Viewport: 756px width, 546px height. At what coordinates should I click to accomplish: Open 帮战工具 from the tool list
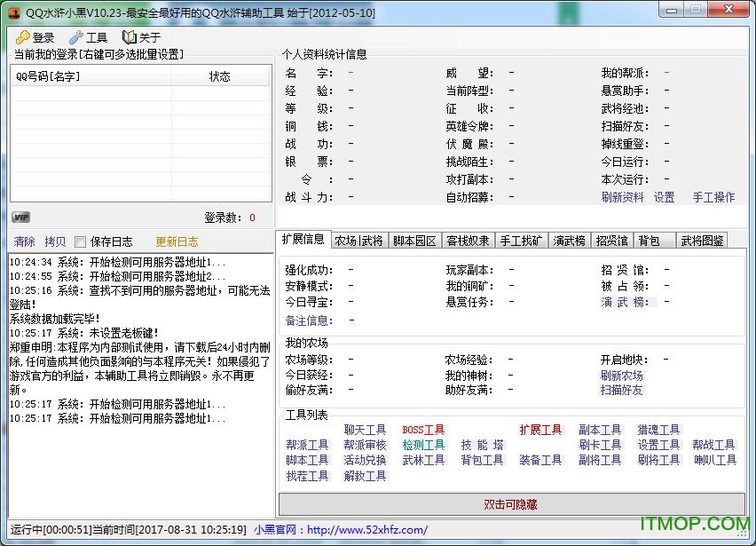click(713, 445)
